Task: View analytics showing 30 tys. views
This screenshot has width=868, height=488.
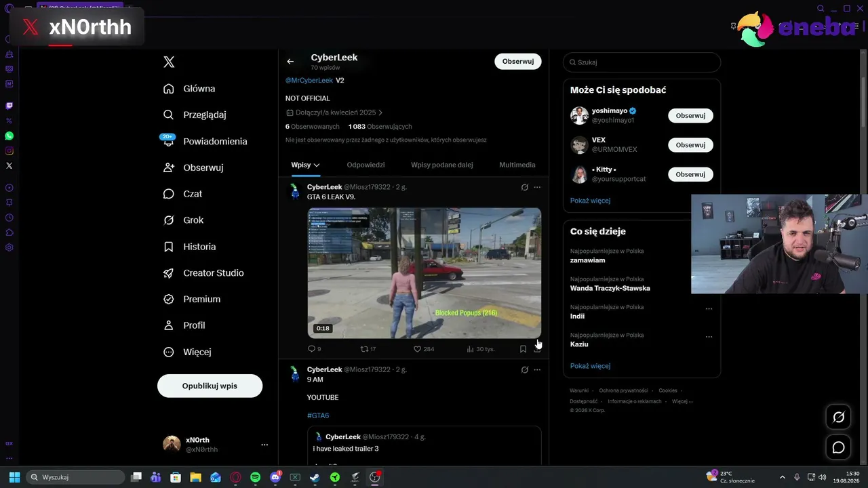Action: click(481, 349)
